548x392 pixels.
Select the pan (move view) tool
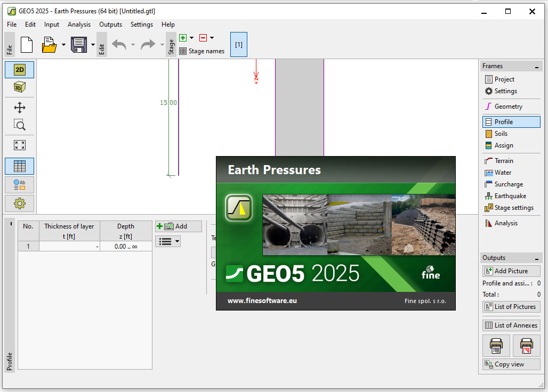pos(20,108)
